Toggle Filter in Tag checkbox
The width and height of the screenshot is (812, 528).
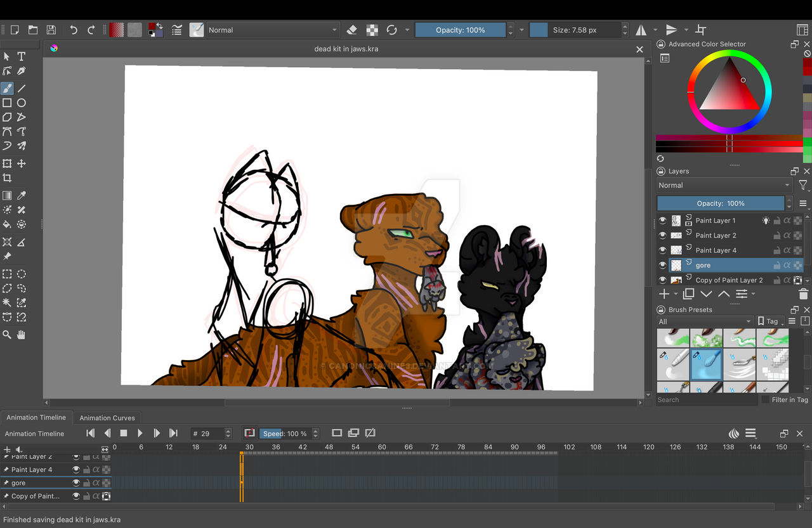click(x=766, y=399)
